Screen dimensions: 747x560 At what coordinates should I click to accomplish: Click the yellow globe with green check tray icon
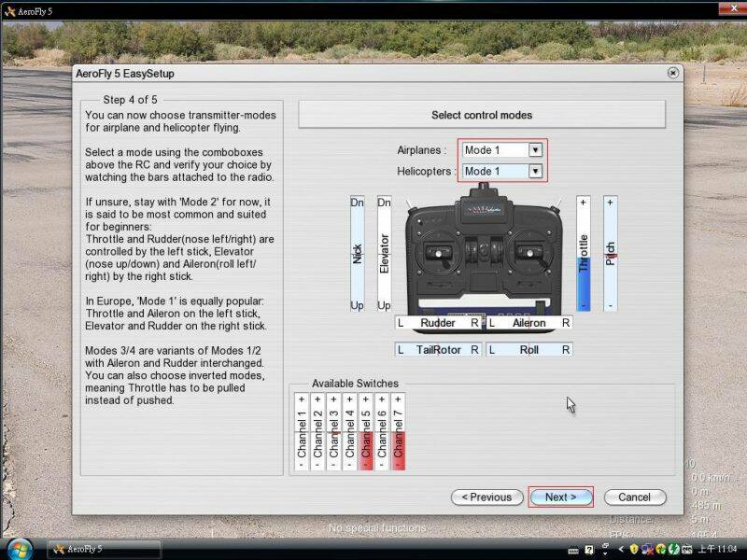pos(661,549)
